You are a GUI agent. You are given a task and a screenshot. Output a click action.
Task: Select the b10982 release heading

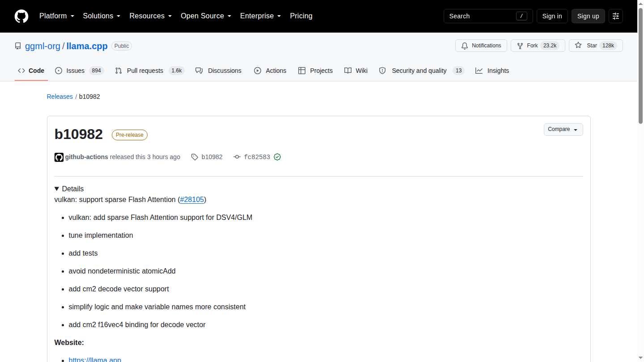[x=79, y=134]
